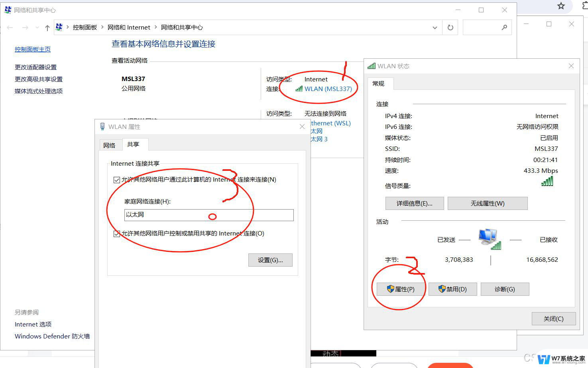Image resolution: width=588 pixels, height=368 pixels.
Task: Select 网络和共享中心 breadcrumb
Action: click(182, 28)
